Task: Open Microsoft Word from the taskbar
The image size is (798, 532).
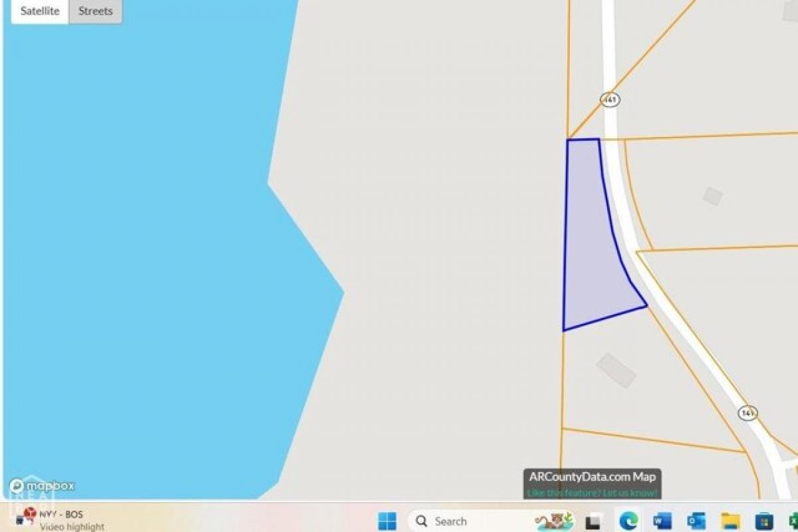Action: click(661, 521)
